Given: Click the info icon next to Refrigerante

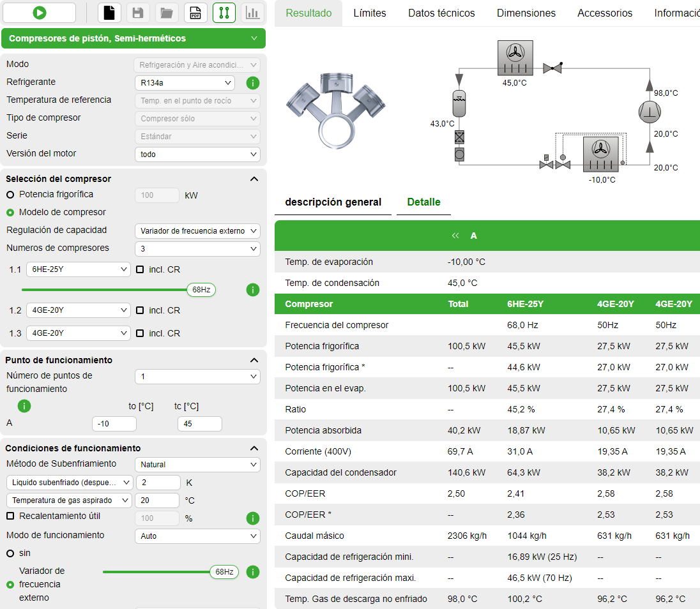Looking at the screenshot, I should [253, 83].
